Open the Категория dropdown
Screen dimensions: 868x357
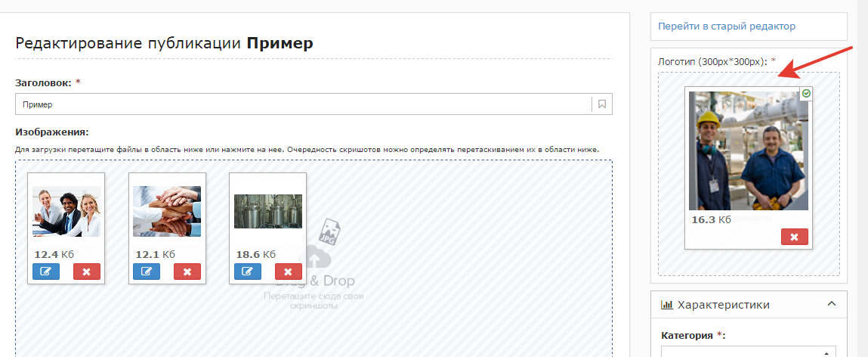coord(749,352)
